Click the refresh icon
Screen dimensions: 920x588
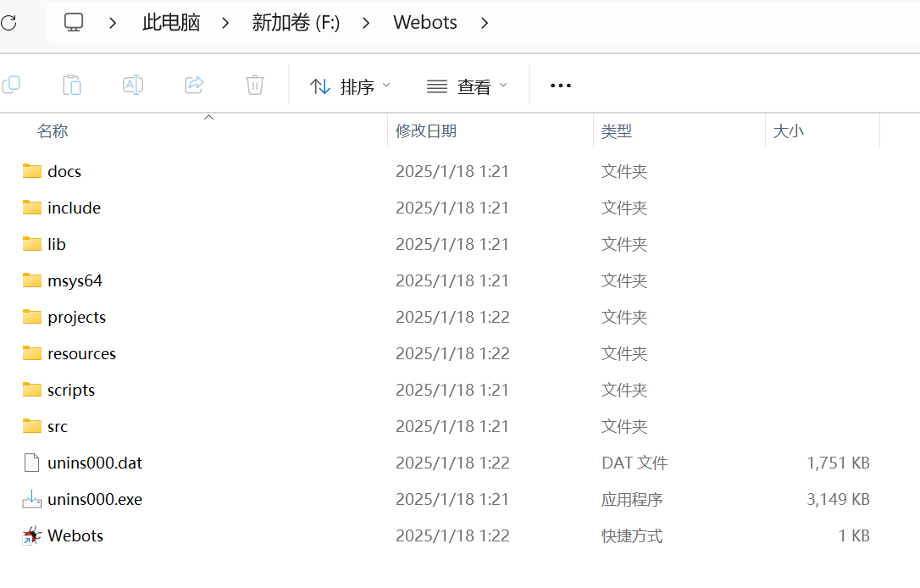(8, 23)
